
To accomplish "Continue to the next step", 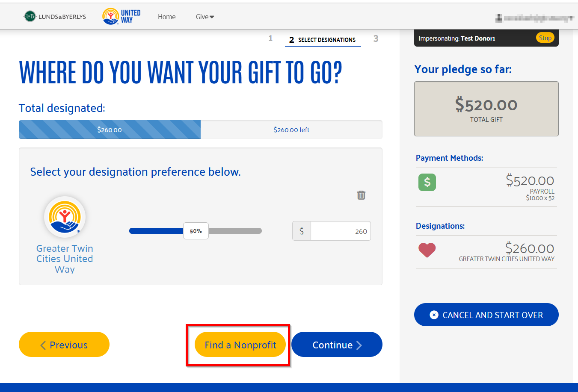I will pyautogui.click(x=337, y=345).
